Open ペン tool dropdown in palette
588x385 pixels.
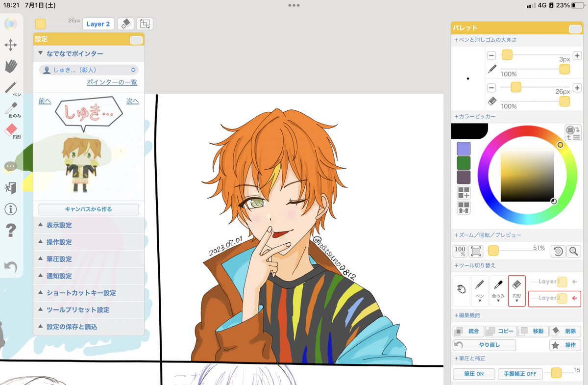[x=480, y=291]
